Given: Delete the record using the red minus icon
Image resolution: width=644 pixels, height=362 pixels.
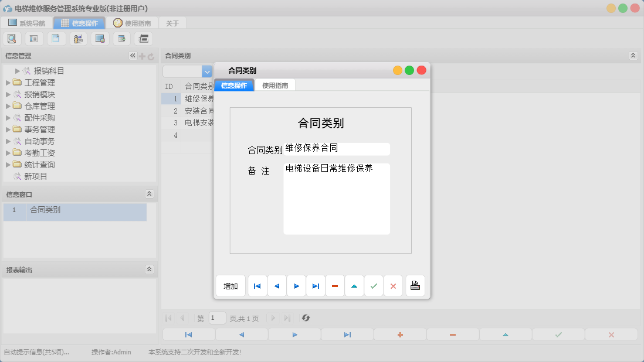Looking at the screenshot, I should (x=335, y=285).
